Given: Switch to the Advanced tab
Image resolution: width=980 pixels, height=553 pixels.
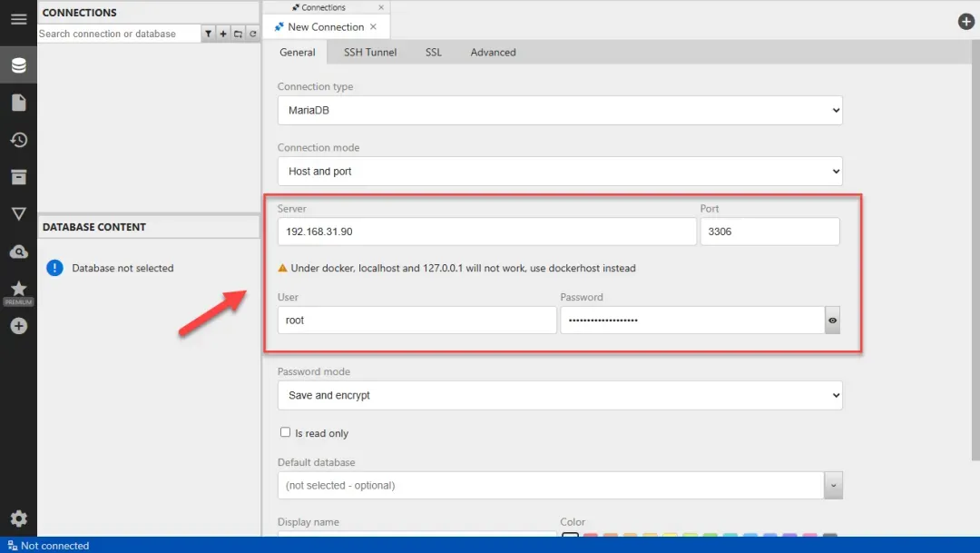Looking at the screenshot, I should pos(493,53).
